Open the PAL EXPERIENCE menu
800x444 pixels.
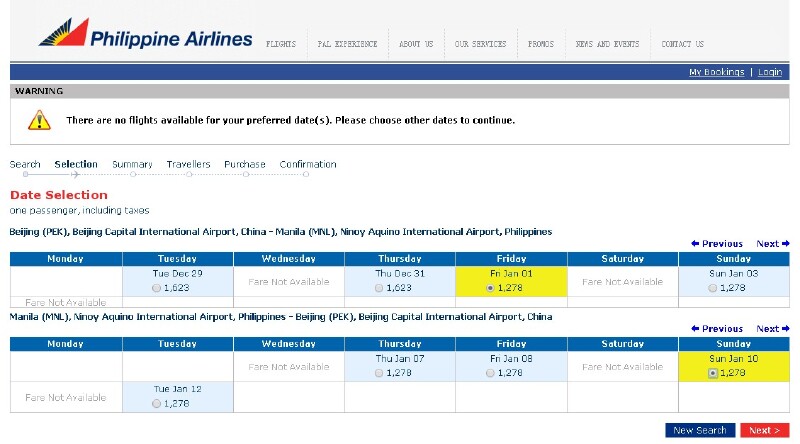tap(347, 44)
